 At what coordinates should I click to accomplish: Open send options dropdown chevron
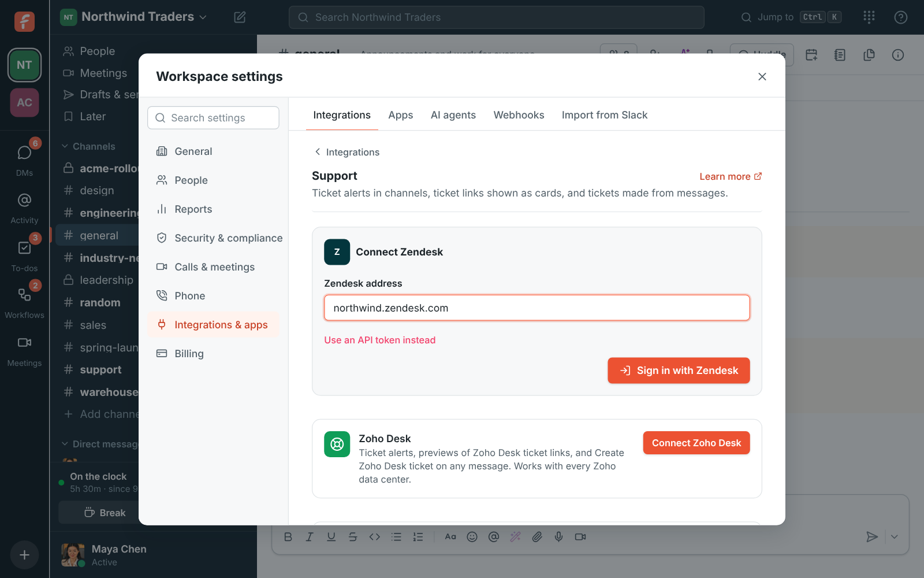click(895, 537)
